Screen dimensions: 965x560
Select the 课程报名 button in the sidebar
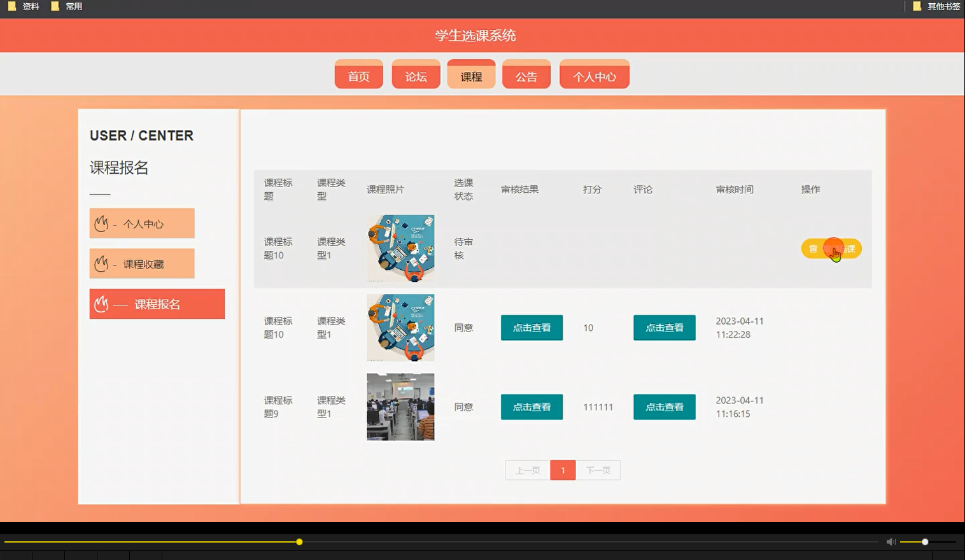(x=157, y=304)
